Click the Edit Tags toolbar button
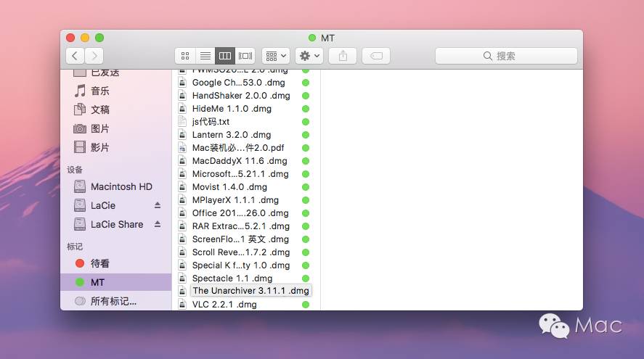 point(376,56)
